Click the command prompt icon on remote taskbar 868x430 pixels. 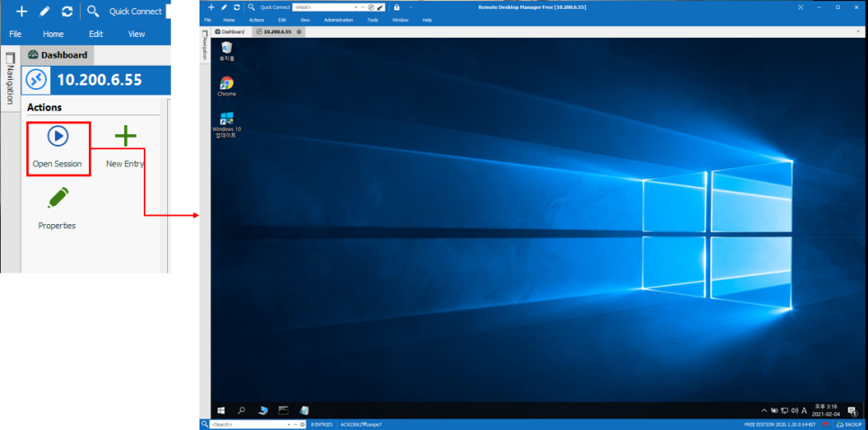pyautogui.click(x=283, y=410)
